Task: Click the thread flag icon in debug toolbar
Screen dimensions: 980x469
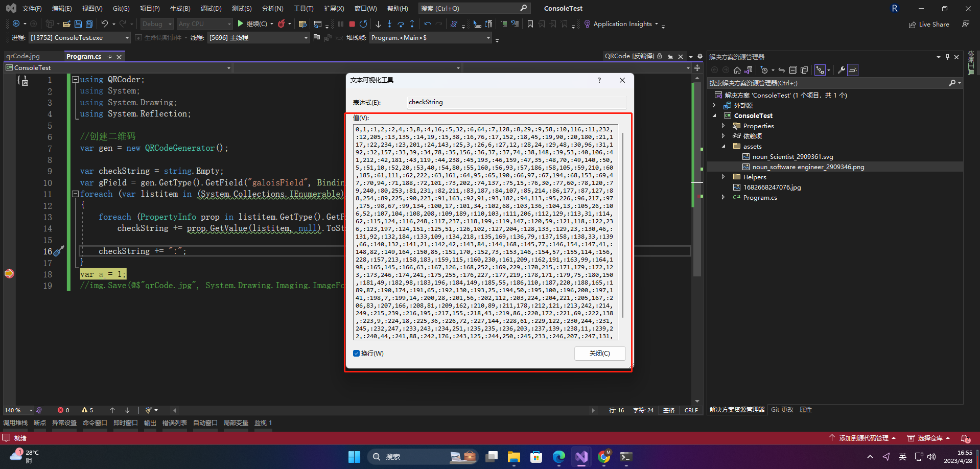Action: tap(317, 37)
